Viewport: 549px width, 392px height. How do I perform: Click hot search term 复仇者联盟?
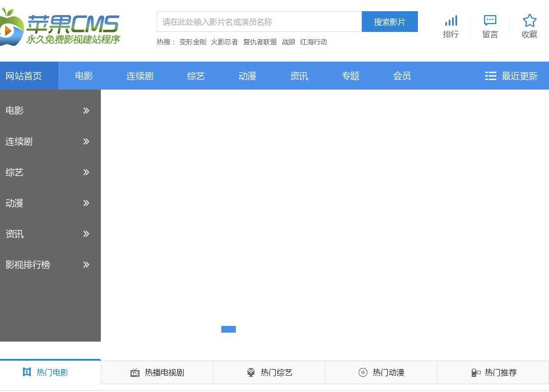[260, 42]
